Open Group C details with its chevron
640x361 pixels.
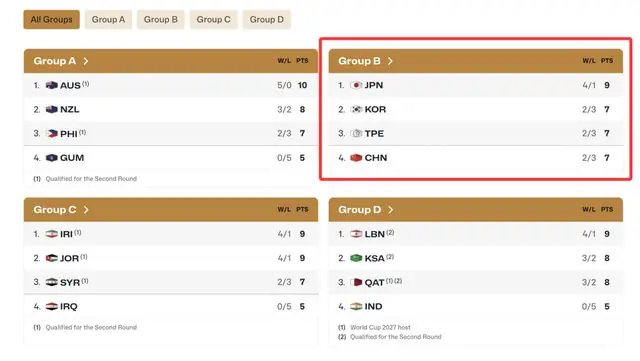point(86,210)
